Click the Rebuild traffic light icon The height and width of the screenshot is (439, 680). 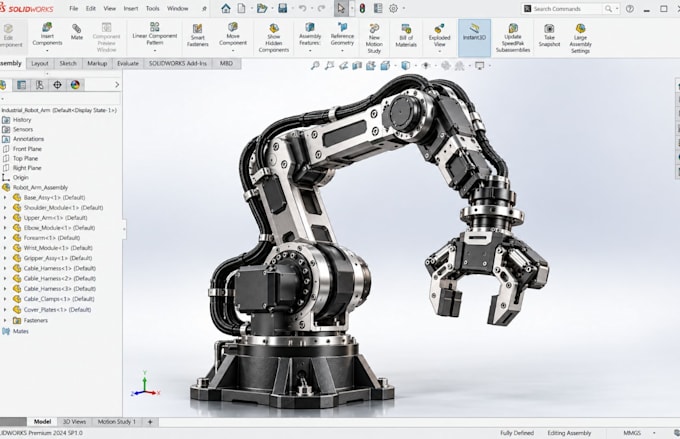[362, 8]
